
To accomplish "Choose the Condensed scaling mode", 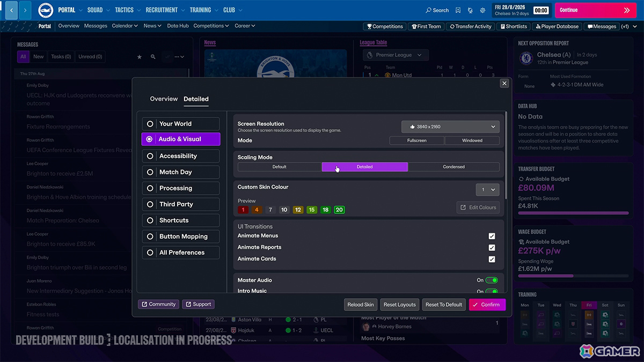I will point(453,167).
